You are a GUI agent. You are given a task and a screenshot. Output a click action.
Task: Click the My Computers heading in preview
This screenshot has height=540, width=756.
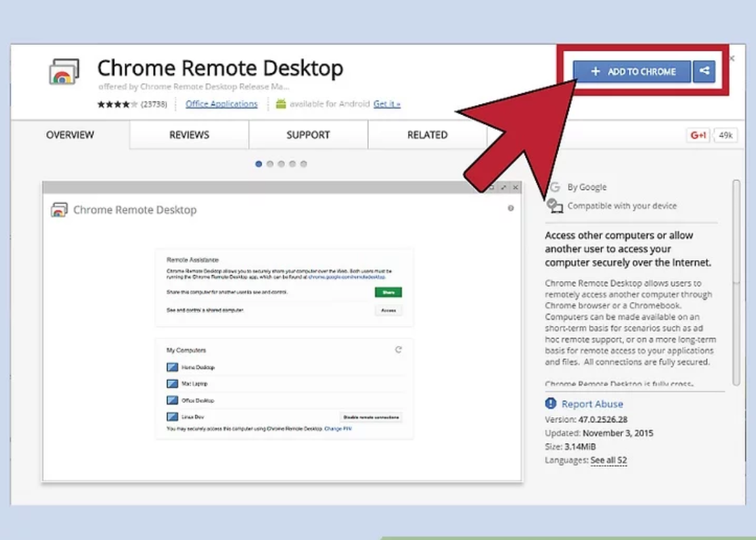pos(186,350)
